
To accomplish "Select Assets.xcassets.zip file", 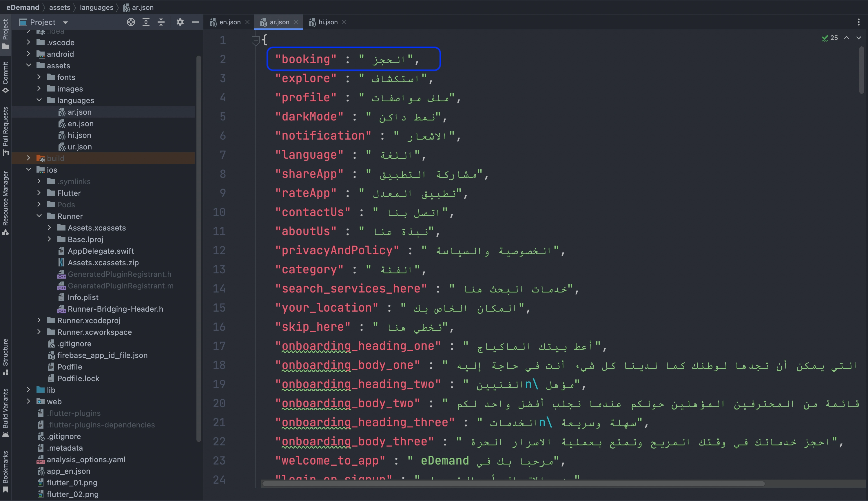I will tap(103, 263).
